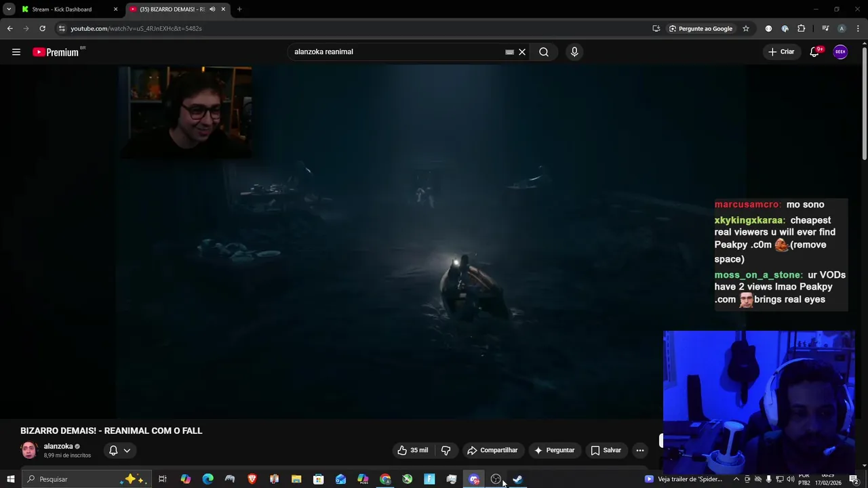Dislike the video
Viewport: 868px width, 488px height.
coord(446,450)
